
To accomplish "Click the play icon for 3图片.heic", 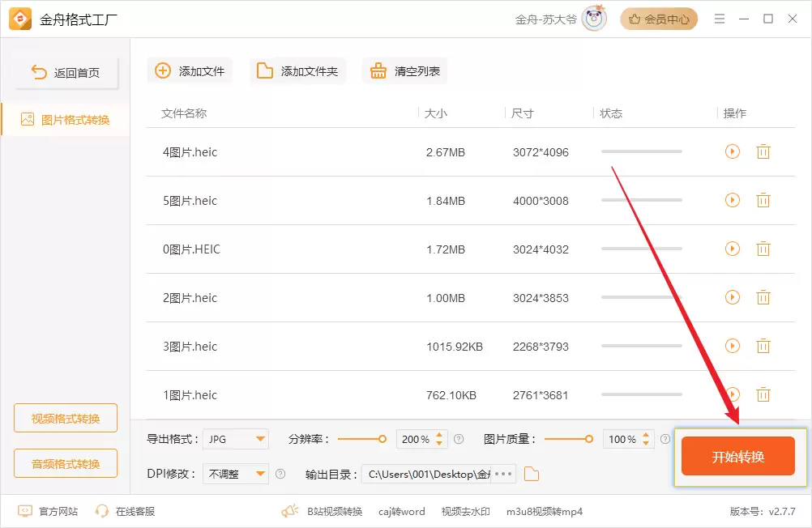I will point(733,347).
